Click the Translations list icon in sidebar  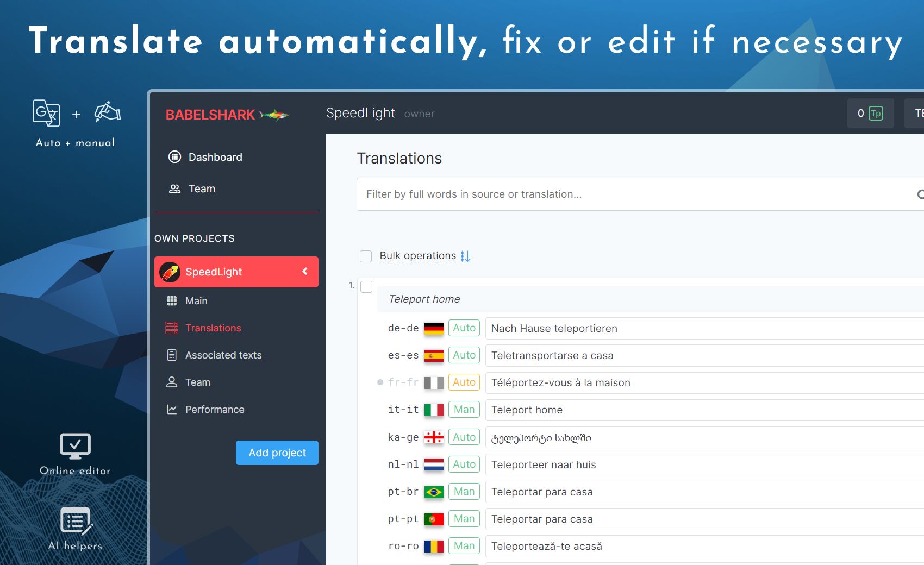click(x=172, y=328)
